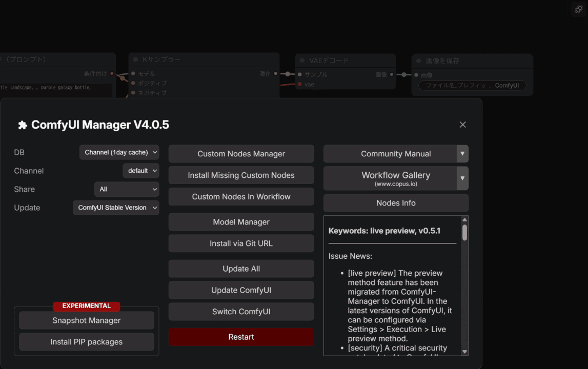The image size is (588, 369).
Task: Click the Kサンプラー node title
Action: [161, 59]
